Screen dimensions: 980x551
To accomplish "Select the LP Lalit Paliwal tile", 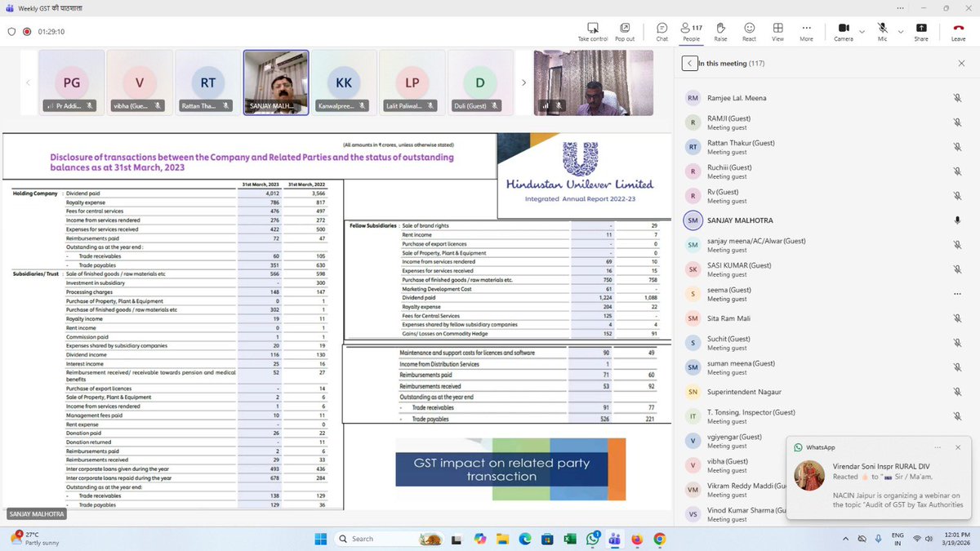I will tap(412, 82).
